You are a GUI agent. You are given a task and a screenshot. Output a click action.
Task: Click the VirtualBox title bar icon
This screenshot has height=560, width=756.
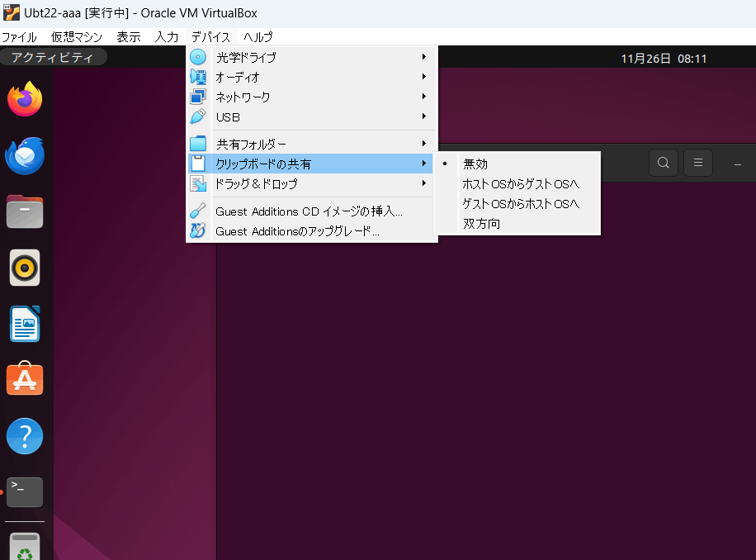click(11, 12)
